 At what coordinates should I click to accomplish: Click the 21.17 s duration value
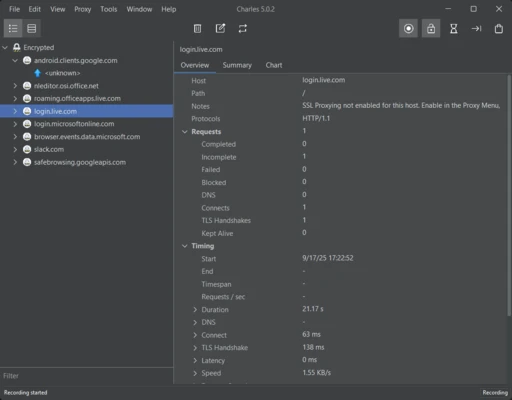313,309
